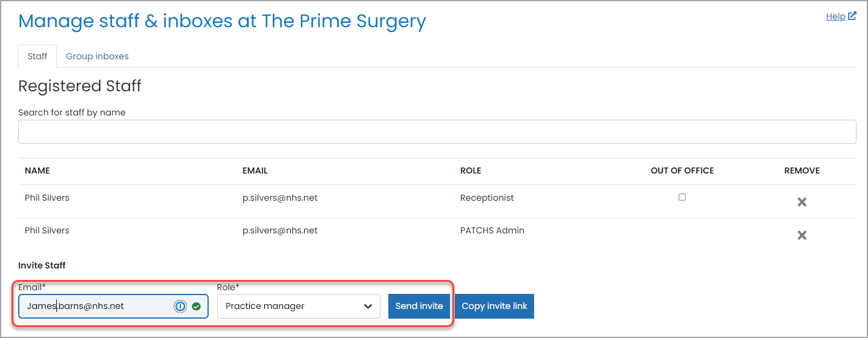
Task: Click the ROLE column header
Action: pyautogui.click(x=471, y=171)
